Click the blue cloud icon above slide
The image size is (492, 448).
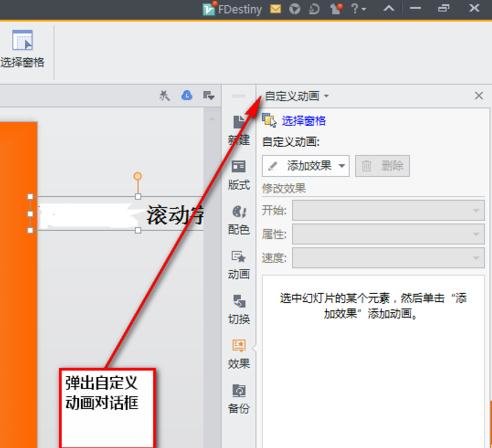(187, 96)
